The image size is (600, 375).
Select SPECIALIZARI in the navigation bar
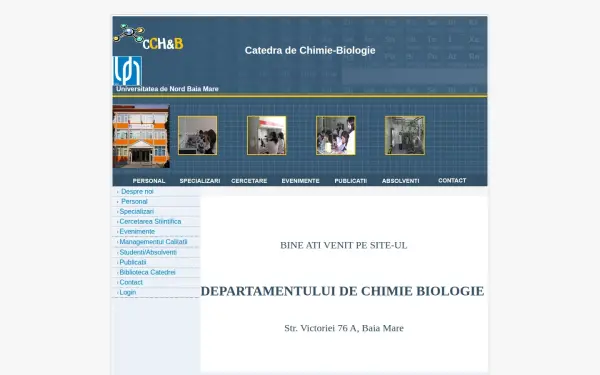200,181
